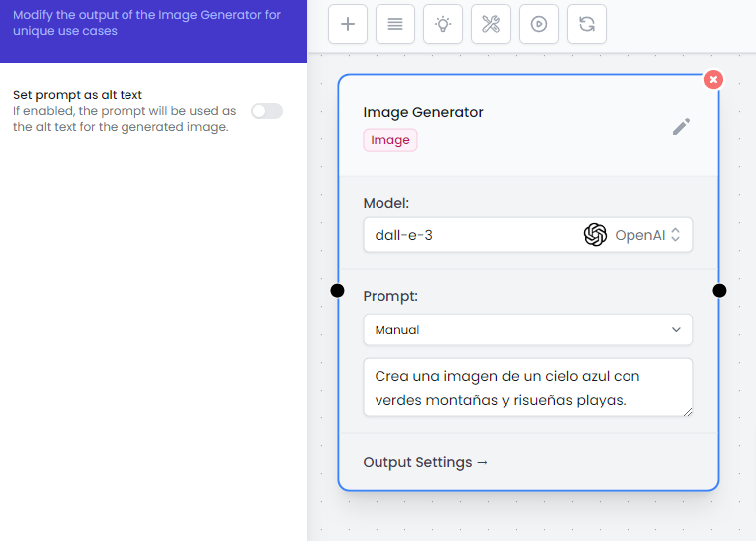756x541 pixels.
Task: Remove the Image Generator node with red X
Action: click(713, 79)
